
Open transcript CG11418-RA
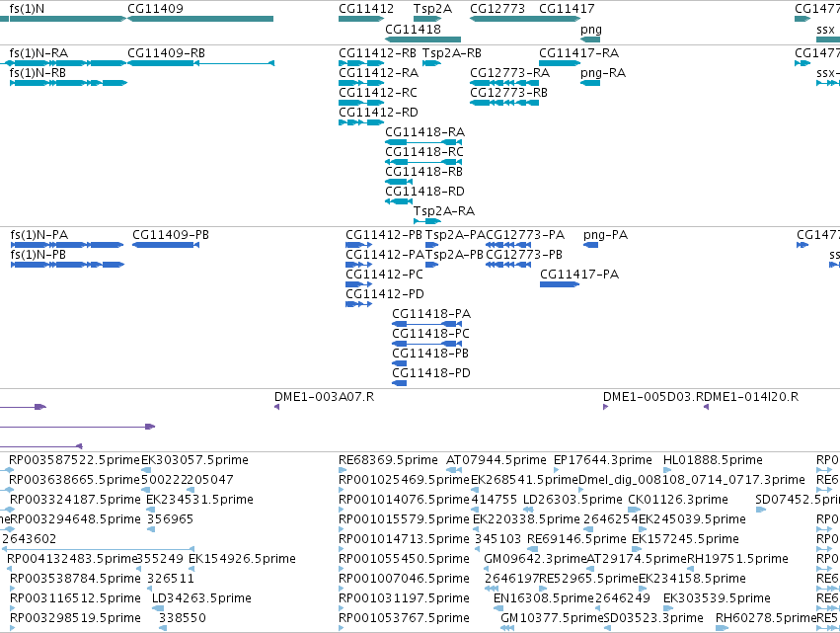pos(424,132)
